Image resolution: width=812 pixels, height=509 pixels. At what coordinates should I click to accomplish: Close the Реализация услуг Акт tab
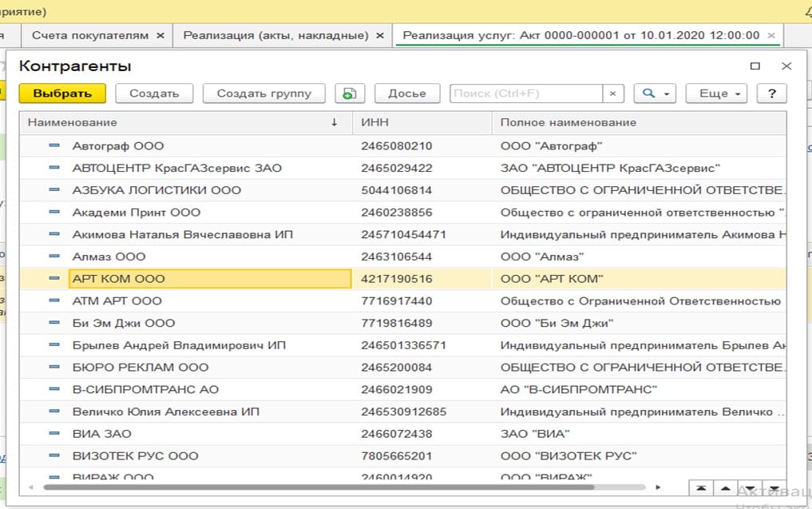tap(771, 35)
